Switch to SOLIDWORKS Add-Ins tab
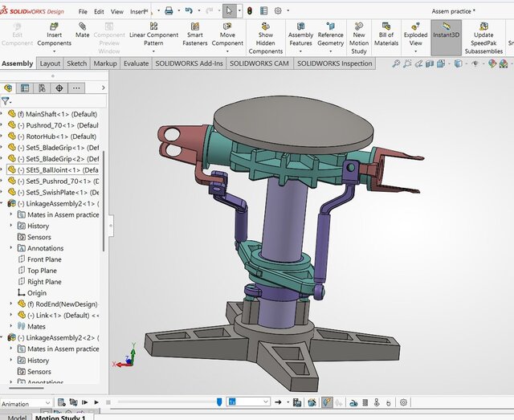514x420 pixels. [x=190, y=63]
